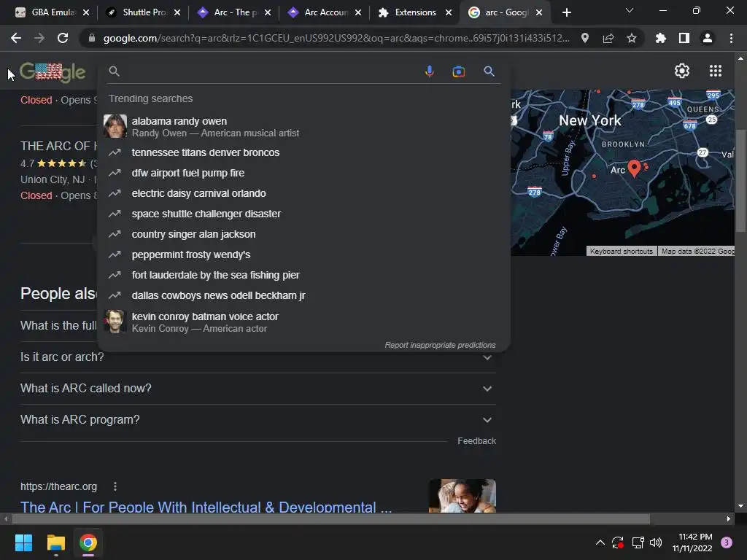Click the horizontal page scrollbar
This screenshot has width=747, height=560.
331,518
